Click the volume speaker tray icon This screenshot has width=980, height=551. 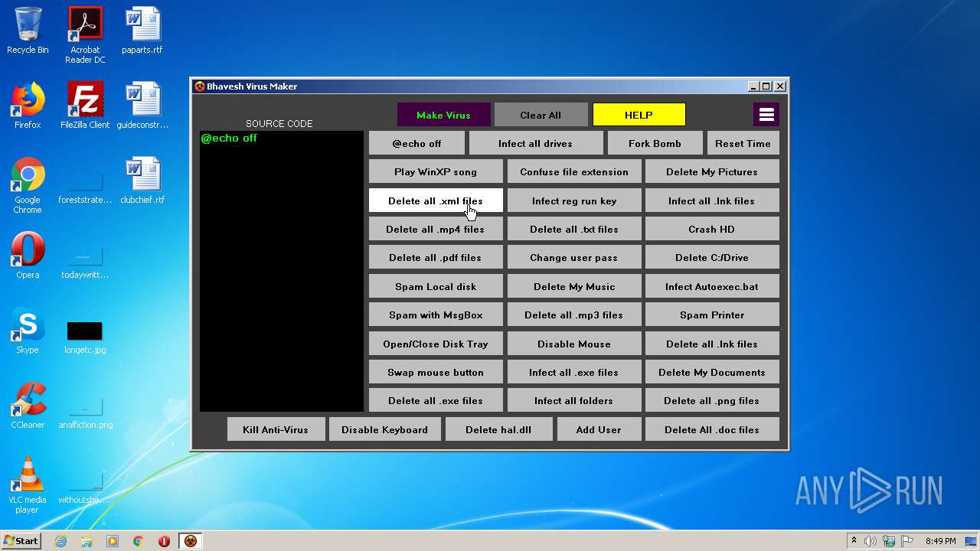pos(871,541)
